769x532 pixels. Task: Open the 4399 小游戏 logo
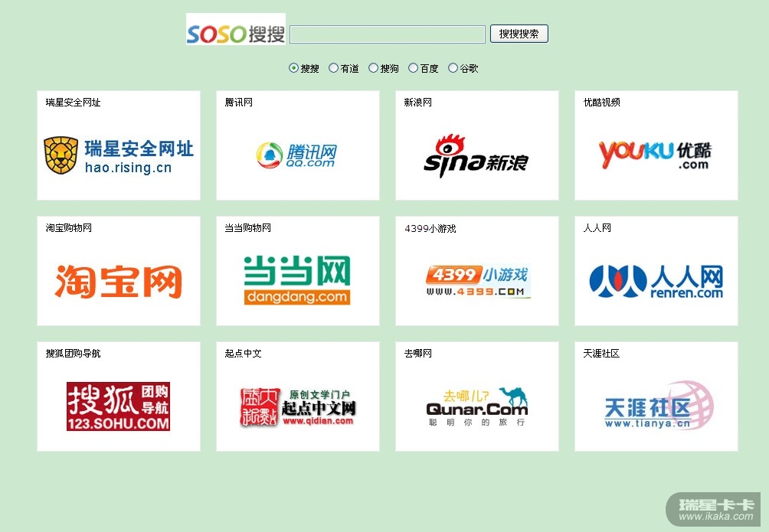click(478, 282)
